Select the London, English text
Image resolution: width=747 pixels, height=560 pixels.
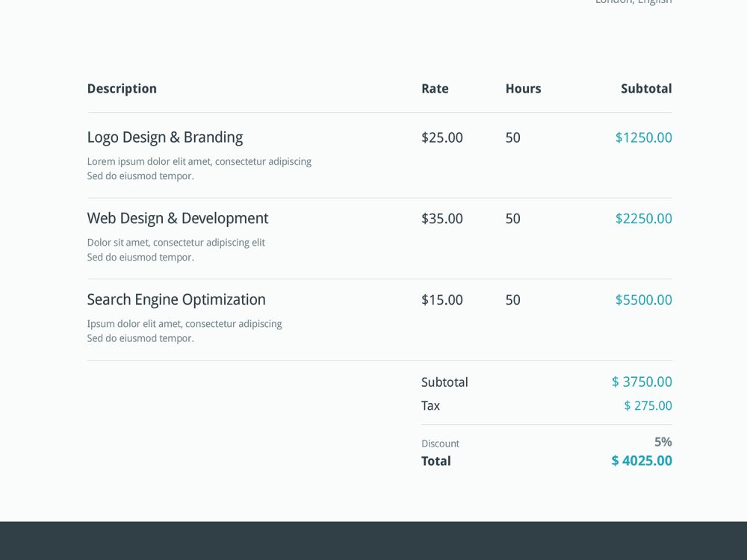pyautogui.click(x=633, y=3)
